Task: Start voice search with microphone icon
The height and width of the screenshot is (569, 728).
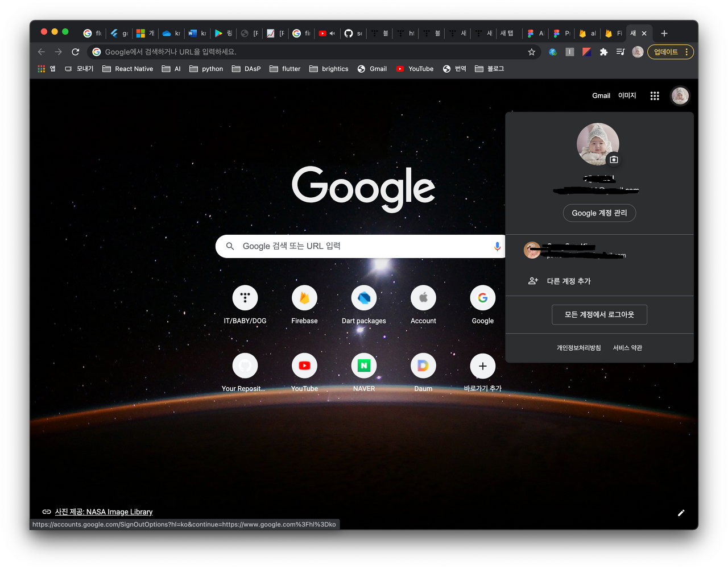Action: tap(497, 246)
